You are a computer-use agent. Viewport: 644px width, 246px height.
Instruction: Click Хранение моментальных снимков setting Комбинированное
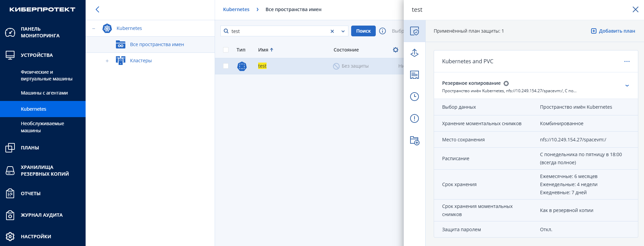(x=561, y=124)
